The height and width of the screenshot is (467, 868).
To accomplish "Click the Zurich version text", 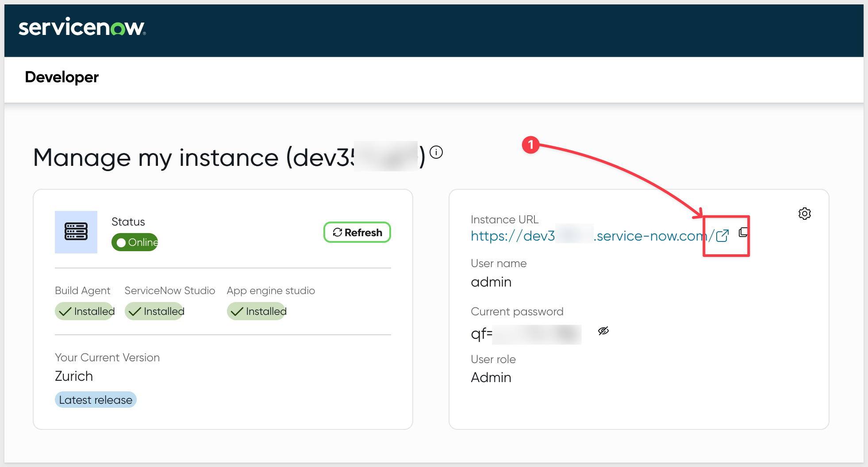I will point(74,376).
